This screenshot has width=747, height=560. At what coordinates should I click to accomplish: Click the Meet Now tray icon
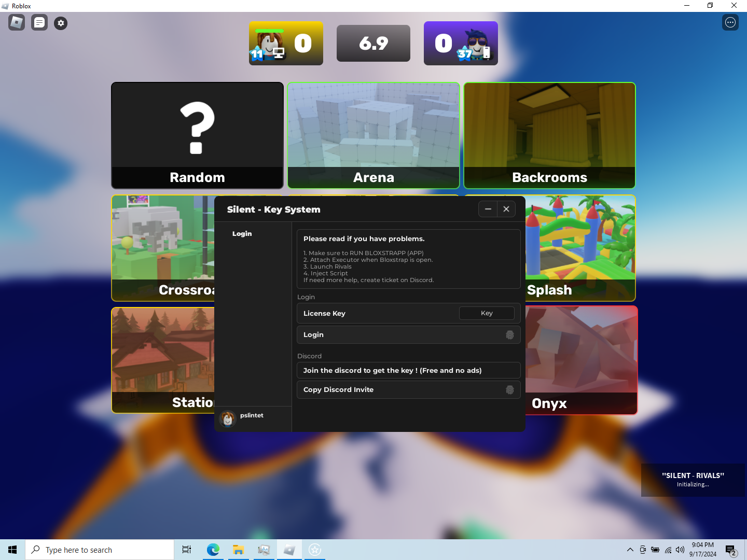coord(643,550)
